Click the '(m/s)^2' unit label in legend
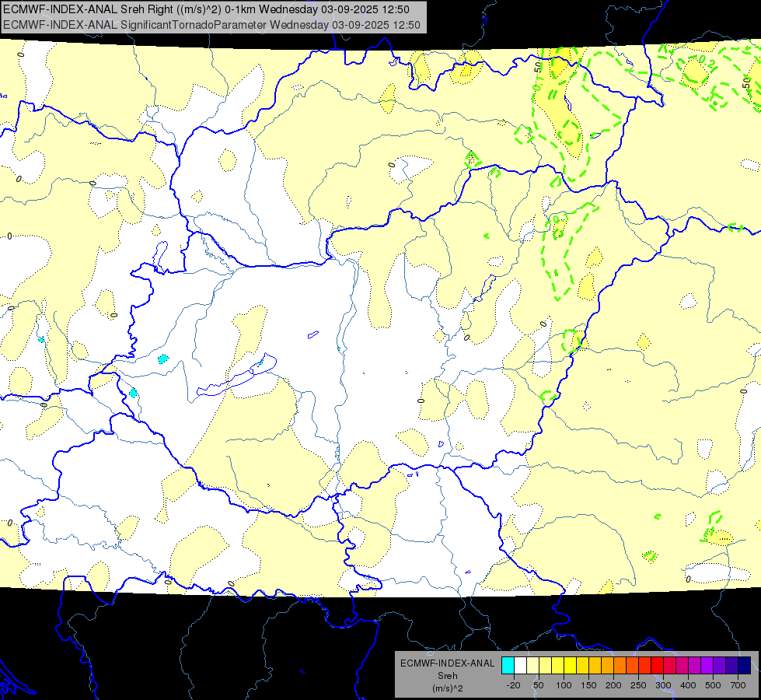Viewport: 761px width, 700px height. point(447,688)
